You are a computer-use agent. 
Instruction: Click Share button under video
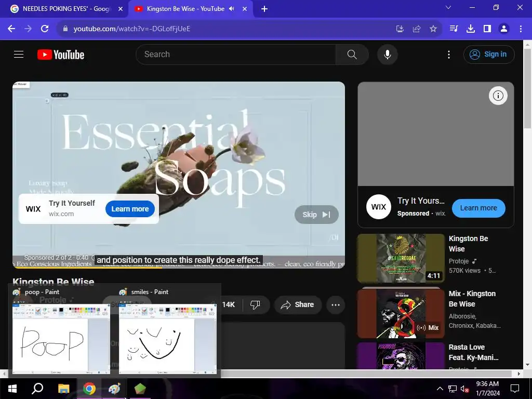pos(297,304)
